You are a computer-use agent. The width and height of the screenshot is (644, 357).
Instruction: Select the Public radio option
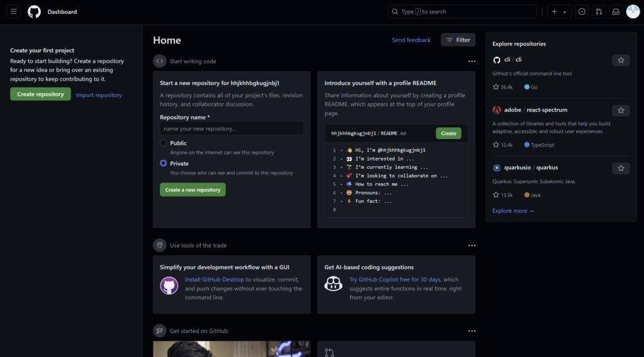(x=164, y=143)
